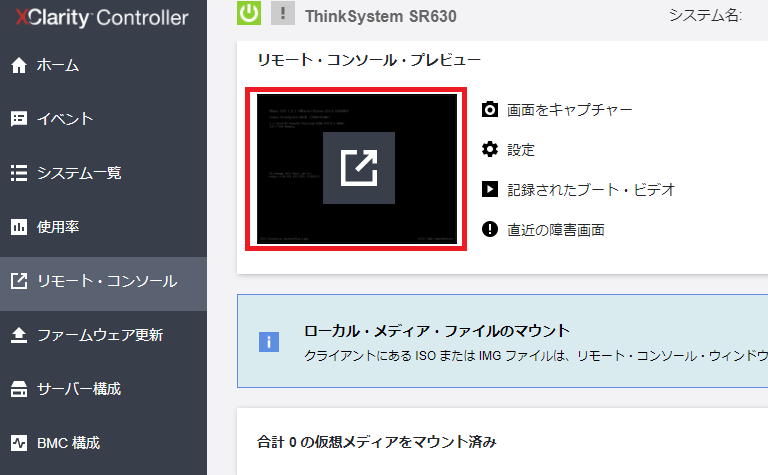Image resolution: width=768 pixels, height=475 pixels.
Task: Click the events icon in sidebar
Action: pyautogui.click(x=19, y=119)
